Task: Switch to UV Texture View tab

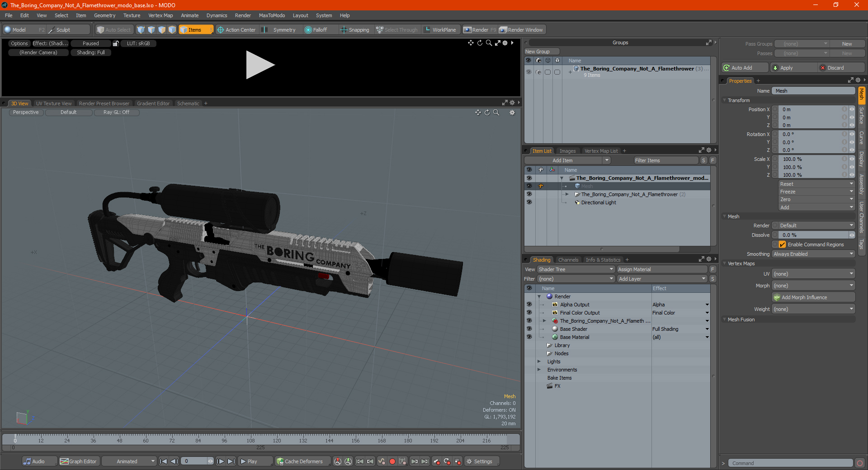Action: click(54, 103)
